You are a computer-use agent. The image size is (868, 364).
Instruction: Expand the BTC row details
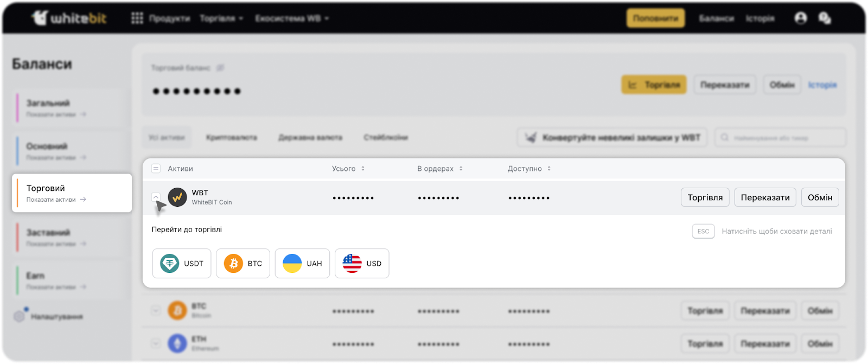pyautogui.click(x=156, y=311)
